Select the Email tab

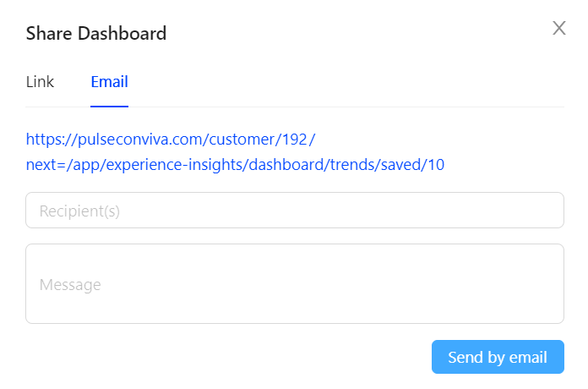[x=109, y=82]
